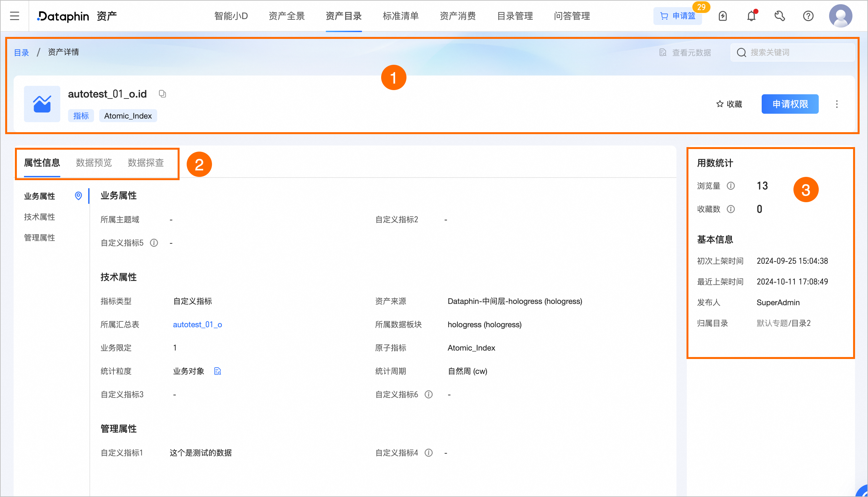Screen dimensions: 868x497
Task: Click the 资产详情 breadcrumb text
Action: pyautogui.click(x=64, y=52)
